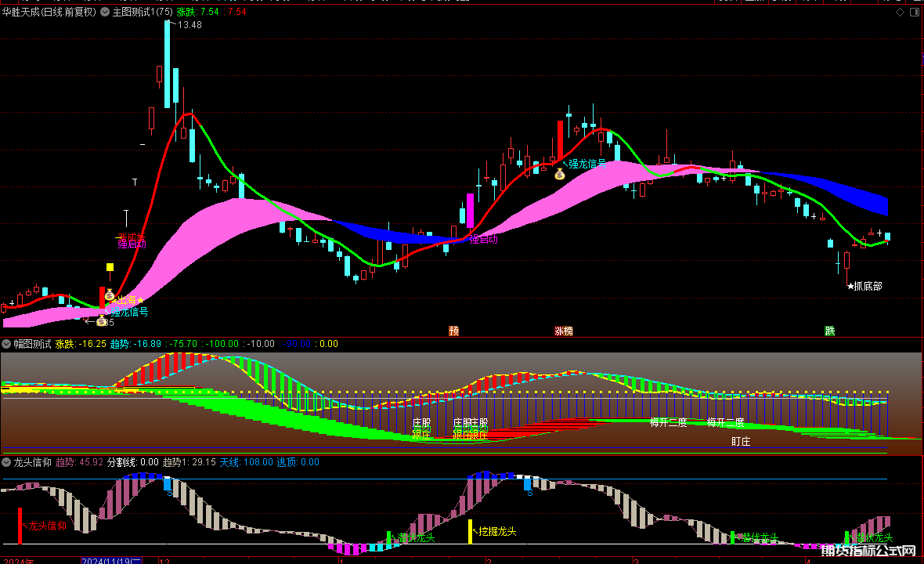This screenshot has height=564, width=924.
Task: Click the 趋势: -16.89 readout
Action: tap(135, 344)
